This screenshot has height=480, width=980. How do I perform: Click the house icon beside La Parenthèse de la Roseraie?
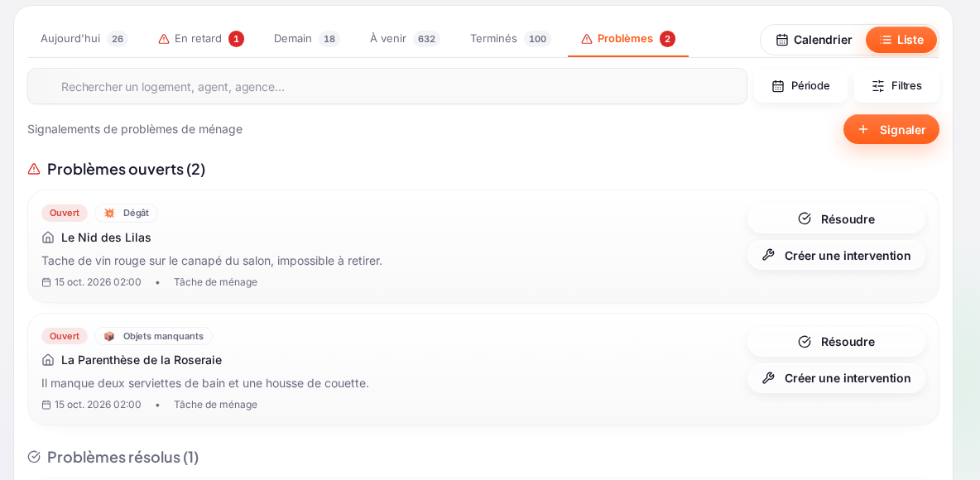[48, 360]
